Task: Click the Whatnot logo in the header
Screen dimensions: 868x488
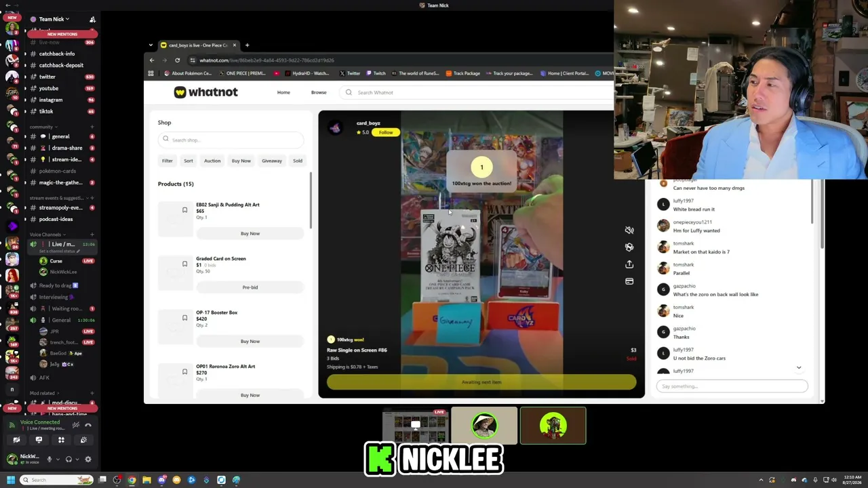Action: pyautogui.click(x=205, y=92)
